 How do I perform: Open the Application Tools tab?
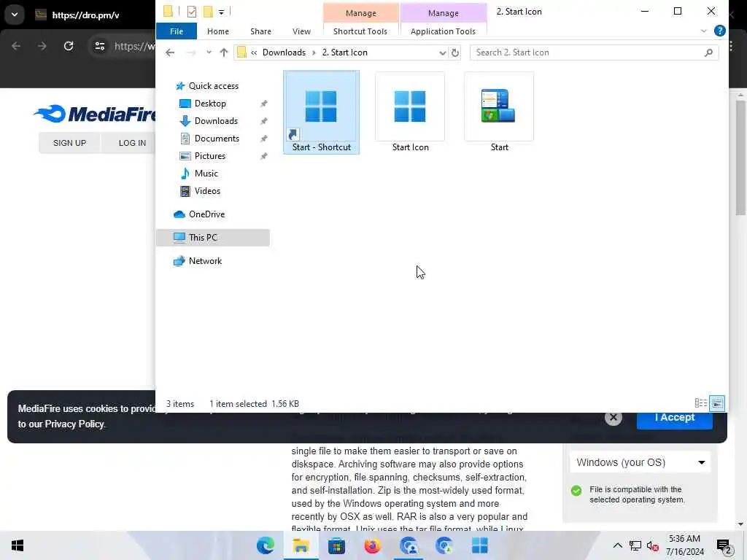pyautogui.click(x=443, y=31)
